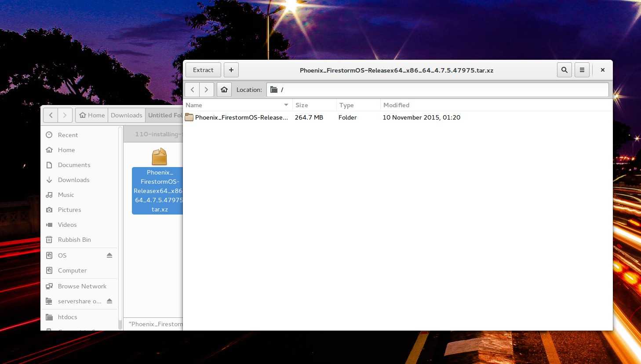Open Rubbish Bin in the sidebar
The height and width of the screenshot is (364, 641).
click(74, 240)
